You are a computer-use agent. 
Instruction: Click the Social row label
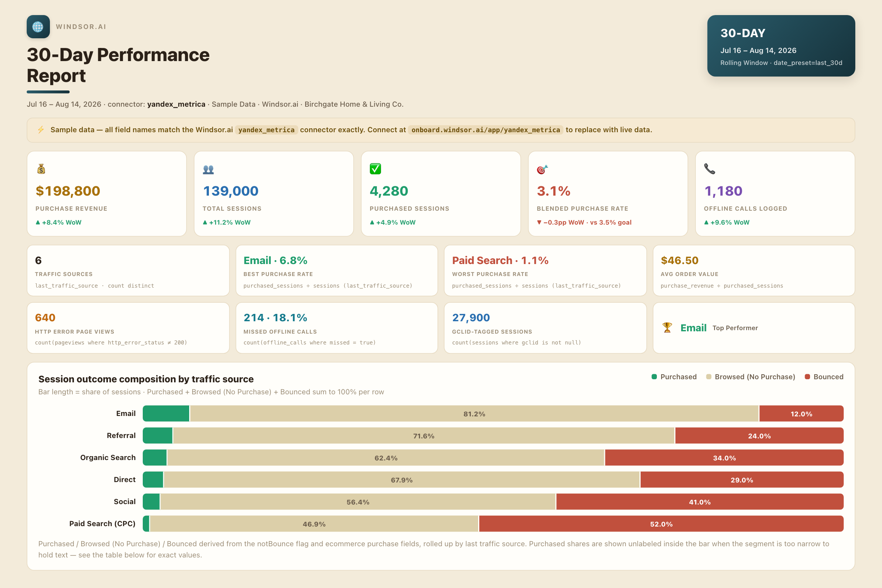click(x=125, y=502)
